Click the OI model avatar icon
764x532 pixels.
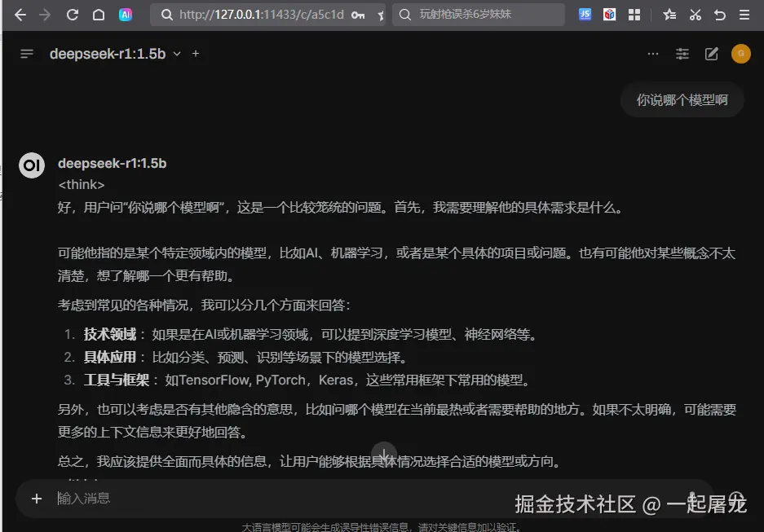point(32,165)
